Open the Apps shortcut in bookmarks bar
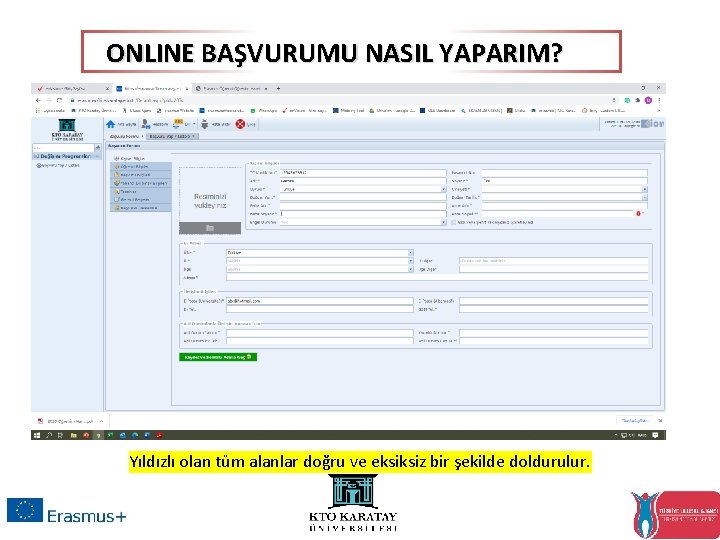720x540 pixels. point(51,111)
